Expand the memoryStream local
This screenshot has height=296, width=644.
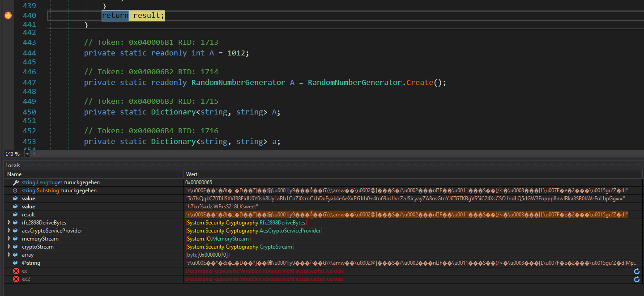9,239
